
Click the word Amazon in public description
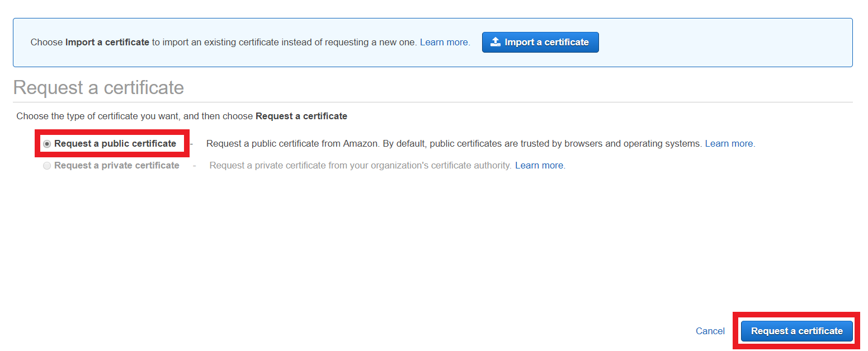click(361, 144)
